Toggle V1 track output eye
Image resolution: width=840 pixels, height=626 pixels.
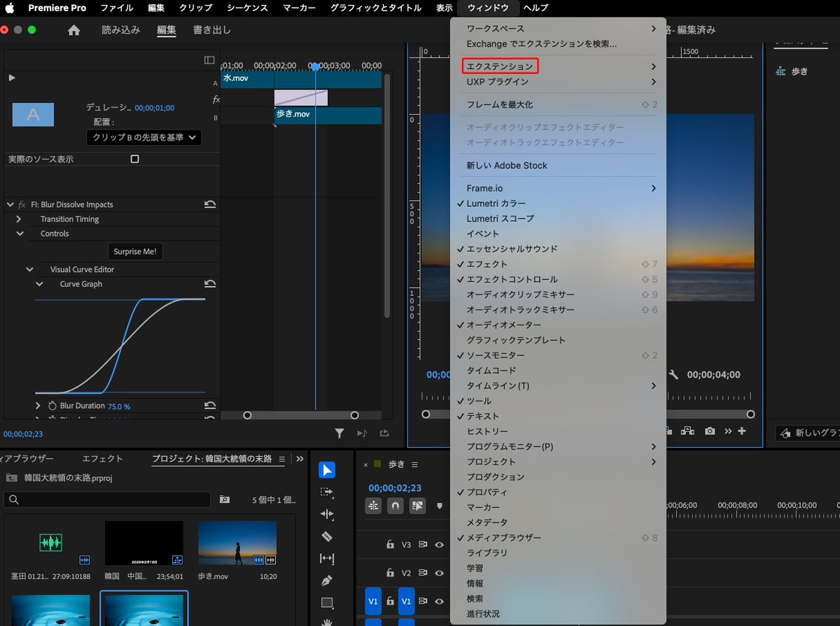click(x=440, y=601)
